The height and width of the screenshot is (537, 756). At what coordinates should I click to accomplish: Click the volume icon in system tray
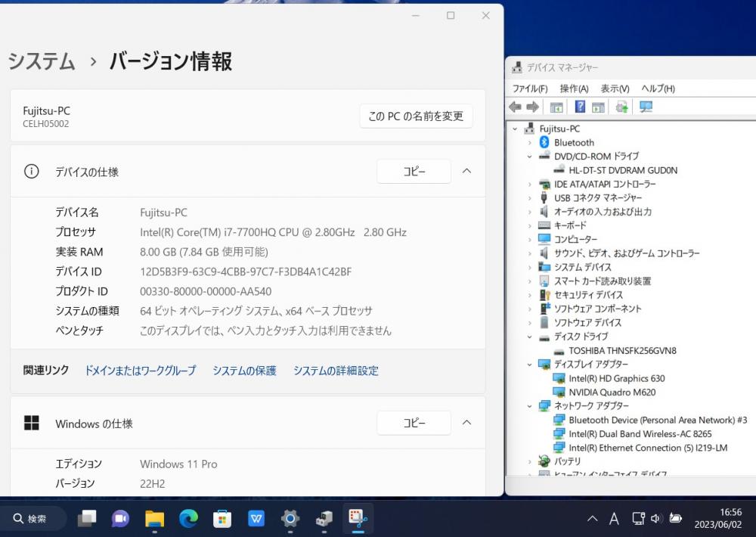(x=655, y=519)
